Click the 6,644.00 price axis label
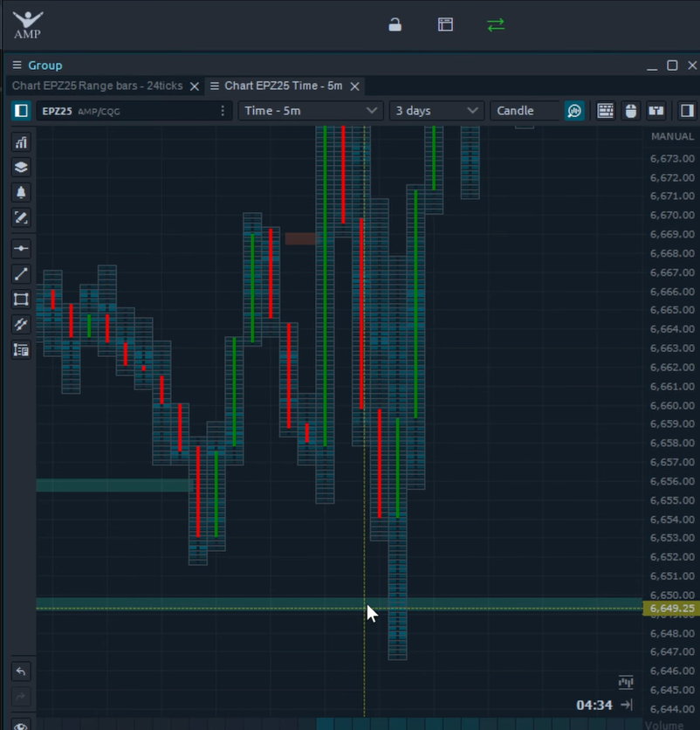The image size is (700, 730). click(672, 709)
